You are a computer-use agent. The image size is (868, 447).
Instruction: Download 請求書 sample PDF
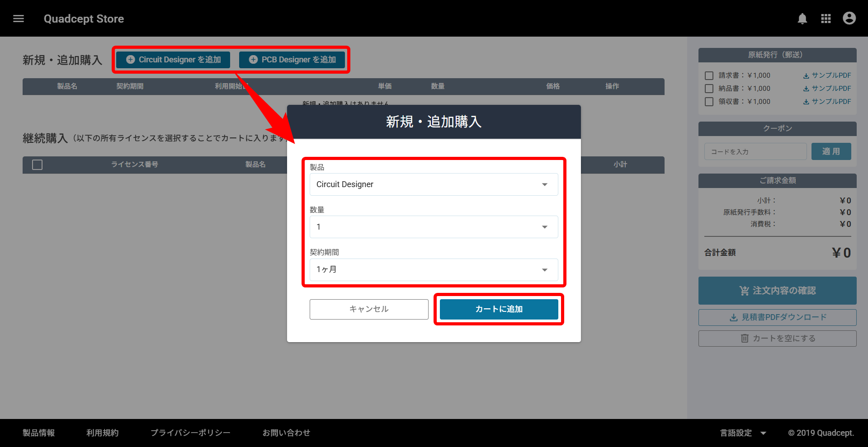pos(827,75)
